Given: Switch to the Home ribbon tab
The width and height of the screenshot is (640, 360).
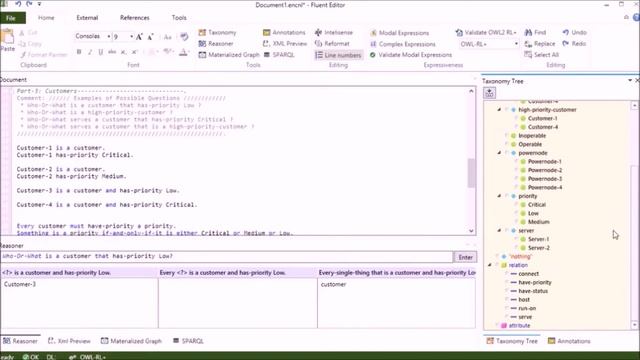Looking at the screenshot, I should pos(46,18).
